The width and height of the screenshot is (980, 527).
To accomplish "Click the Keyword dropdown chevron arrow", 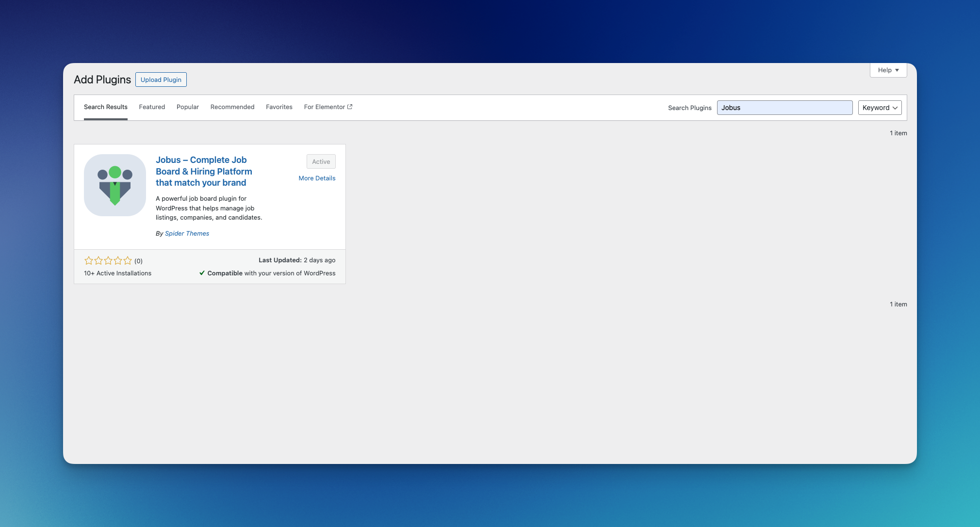I will pos(895,108).
